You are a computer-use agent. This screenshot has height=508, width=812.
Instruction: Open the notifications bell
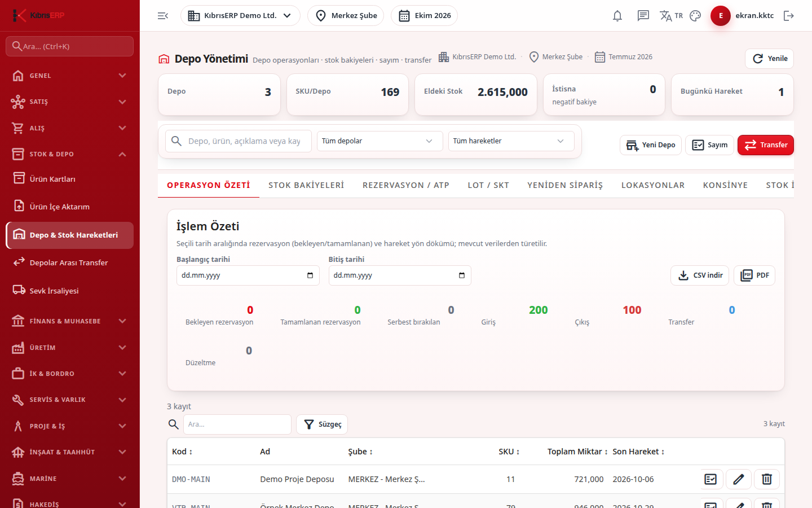(617, 16)
